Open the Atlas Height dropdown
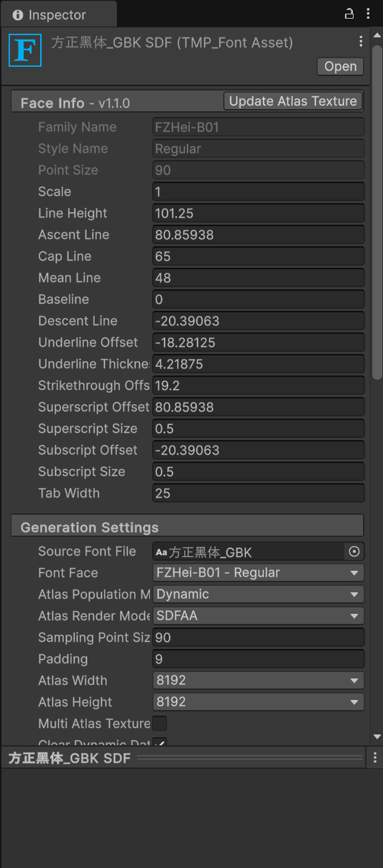This screenshot has height=868, width=383. coord(259,702)
